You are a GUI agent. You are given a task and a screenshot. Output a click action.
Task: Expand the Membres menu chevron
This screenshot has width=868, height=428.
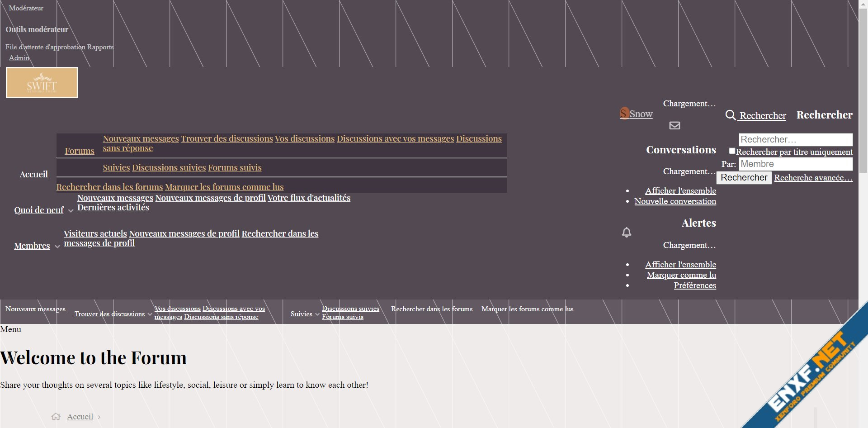tap(57, 247)
